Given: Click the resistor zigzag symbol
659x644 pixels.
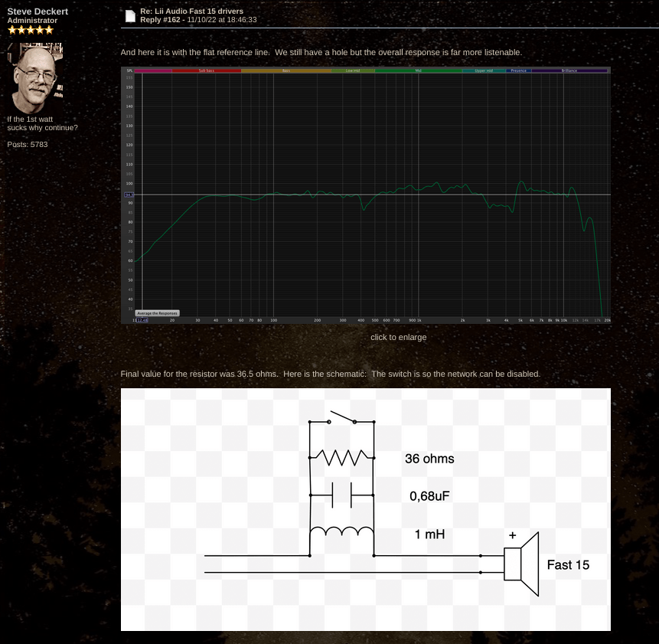Looking at the screenshot, I should coord(341,458).
